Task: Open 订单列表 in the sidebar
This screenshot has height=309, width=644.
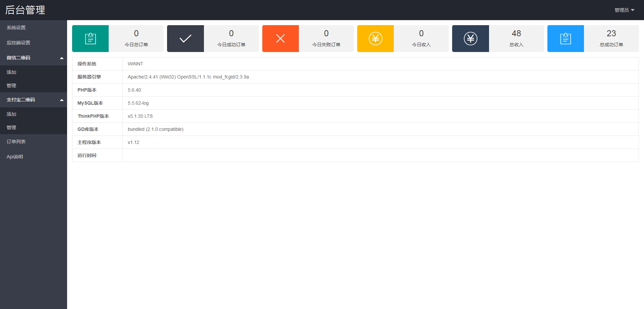Action: (34, 142)
